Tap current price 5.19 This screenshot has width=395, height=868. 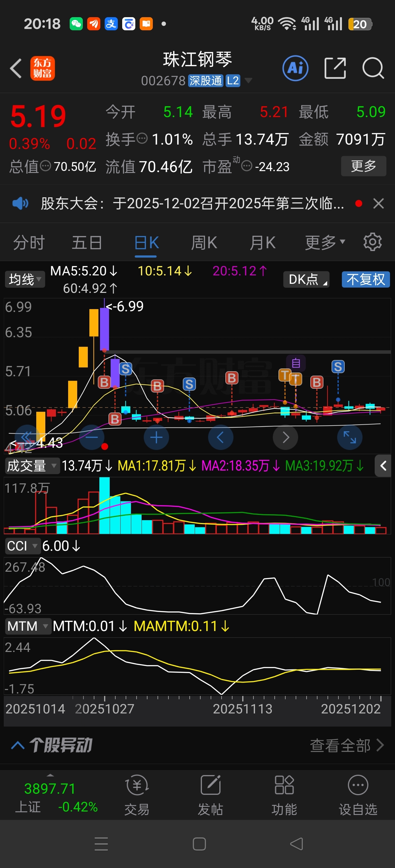[38, 116]
